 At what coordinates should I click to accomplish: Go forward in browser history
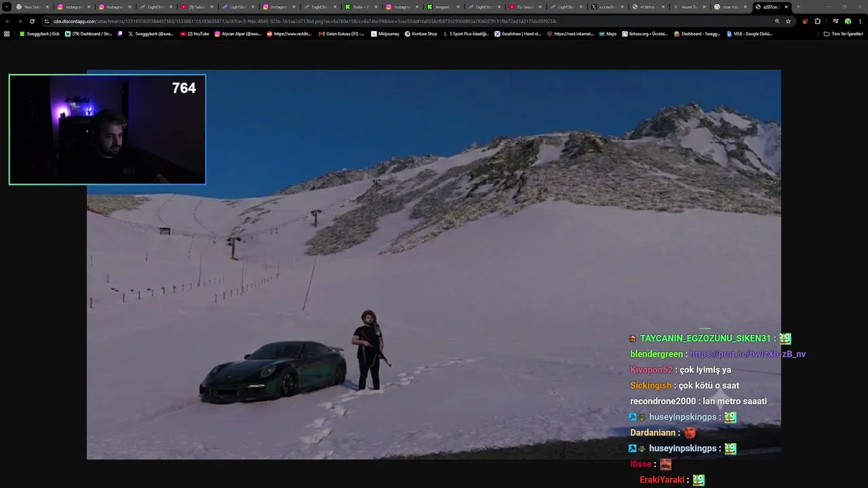coord(20,21)
